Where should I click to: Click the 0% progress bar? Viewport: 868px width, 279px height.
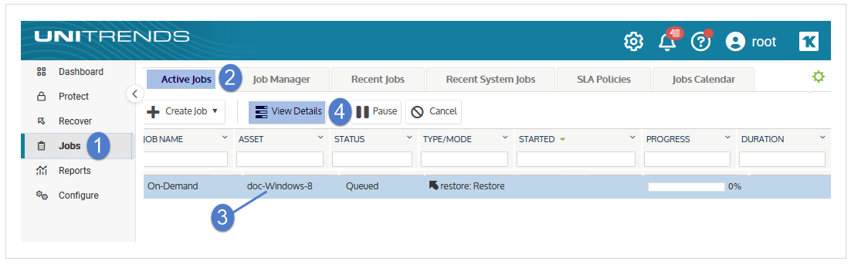pos(687,187)
